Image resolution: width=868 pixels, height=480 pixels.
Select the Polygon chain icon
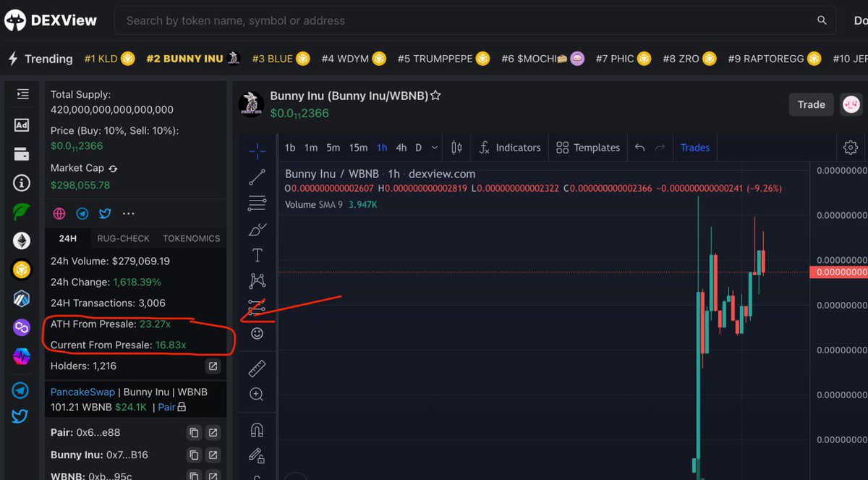click(22, 327)
